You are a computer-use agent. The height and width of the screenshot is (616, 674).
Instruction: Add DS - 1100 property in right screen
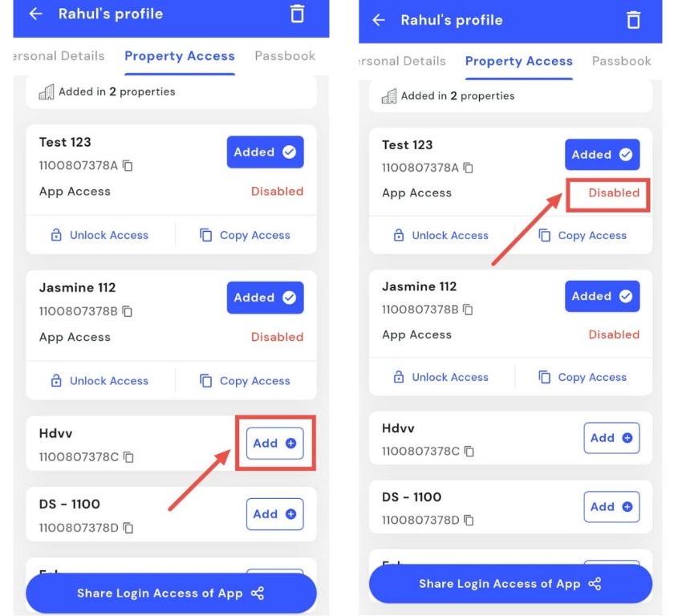click(x=611, y=507)
